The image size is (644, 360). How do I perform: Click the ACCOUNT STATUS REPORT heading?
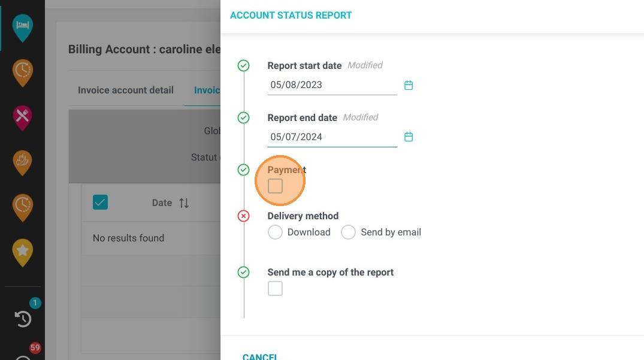(291, 15)
